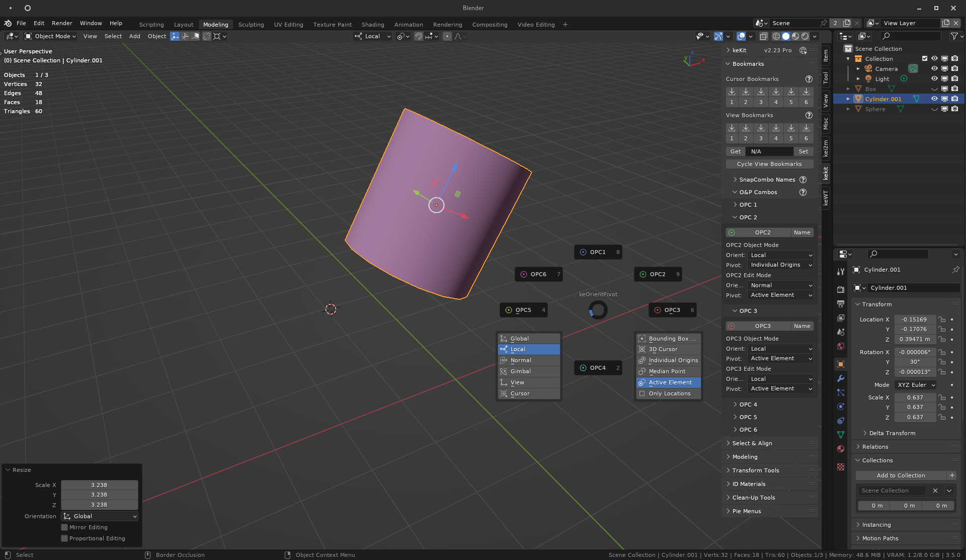
Task: Switch to the Sculpting workspace tab
Action: point(251,24)
